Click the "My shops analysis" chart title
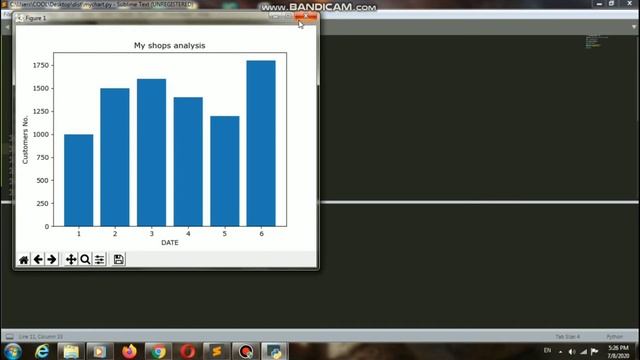640x360 pixels. pos(169,45)
